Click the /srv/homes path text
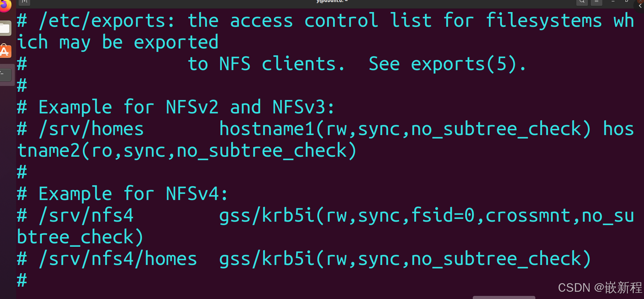Image resolution: width=644 pixels, height=299 pixels. [91, 129]
